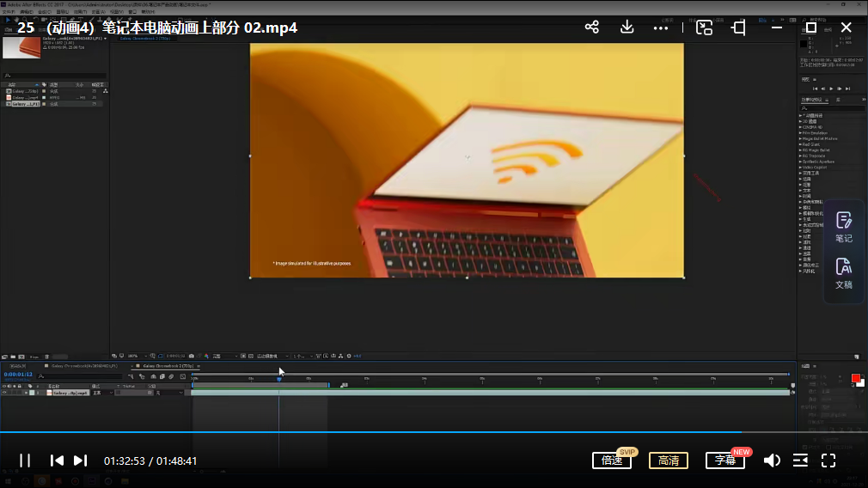Click the mini-window picture-in-picture icon
This screenshot has width=868, height=488.
(x=704, y=27)
